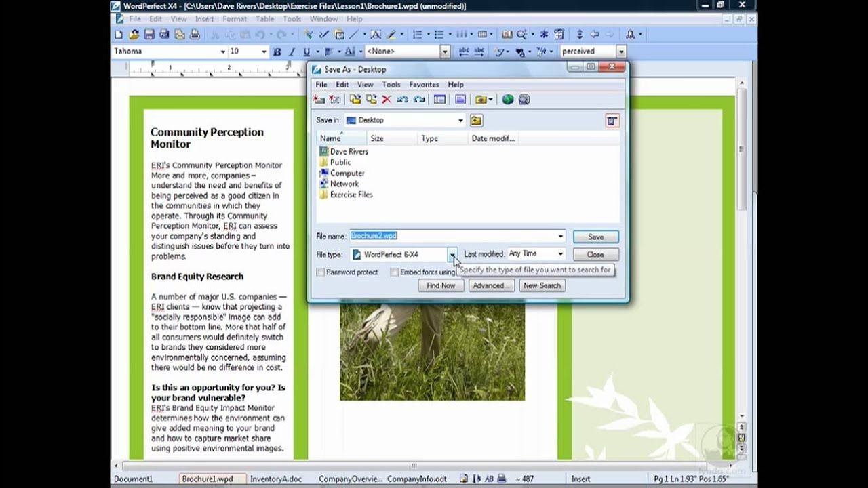
Task: Click the Bullets list icon in WordPerfect toolbar
Action: tap(438, 35)
